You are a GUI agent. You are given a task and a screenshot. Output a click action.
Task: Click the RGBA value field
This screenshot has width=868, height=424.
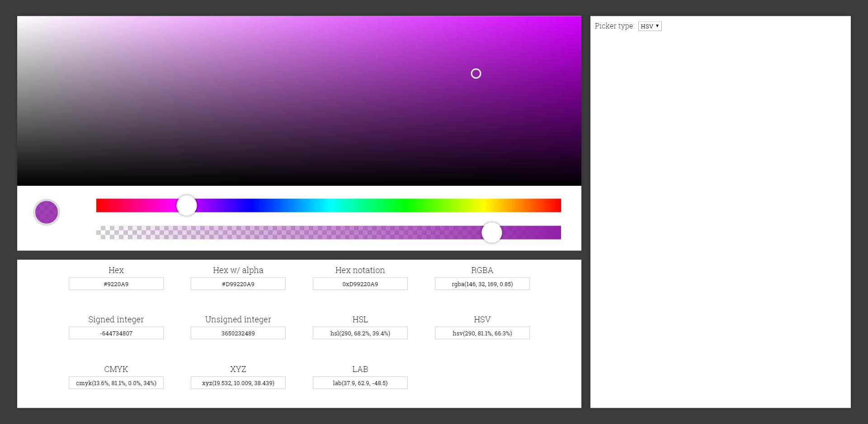coord(482,284)
